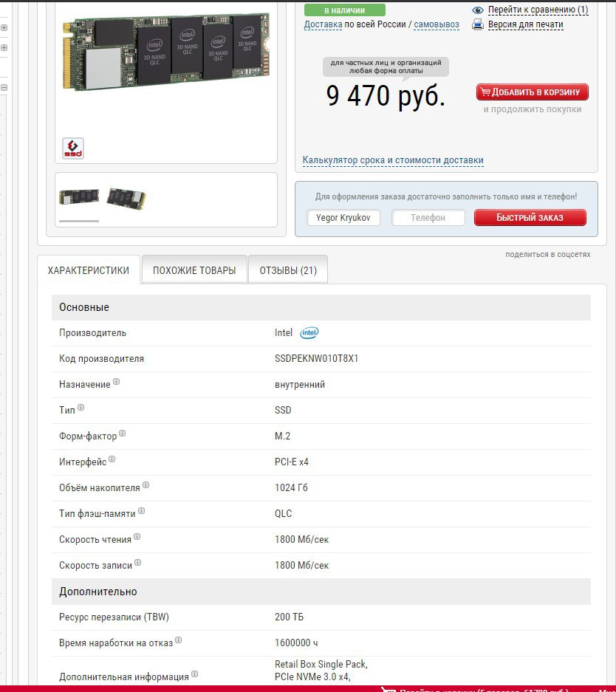Click info icon next to Интерфейс

tap(112, 459)
